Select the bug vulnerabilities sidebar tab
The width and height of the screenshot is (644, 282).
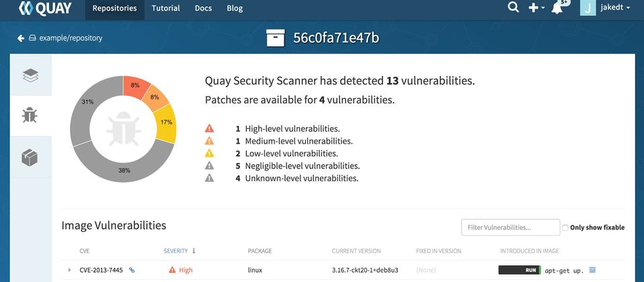(x=30, y=115)
